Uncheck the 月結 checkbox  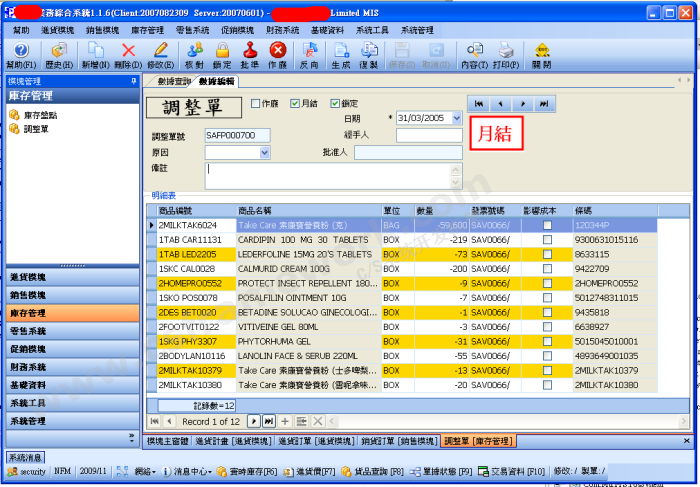tap(295, 103)
